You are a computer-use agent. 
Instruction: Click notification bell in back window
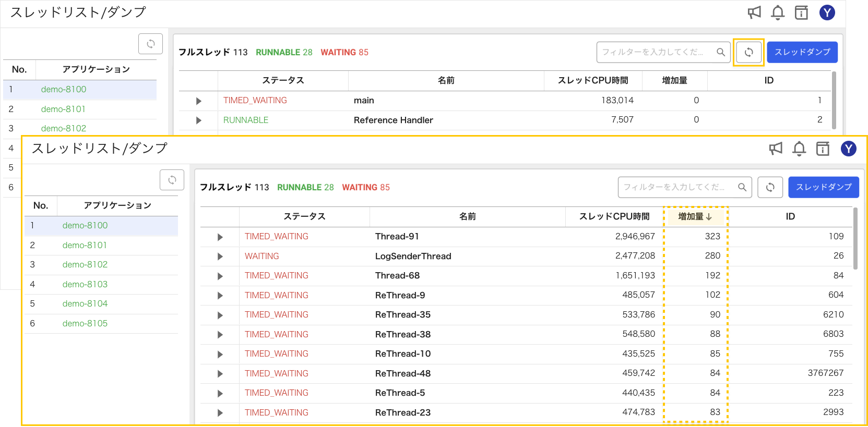coord(778,13)
